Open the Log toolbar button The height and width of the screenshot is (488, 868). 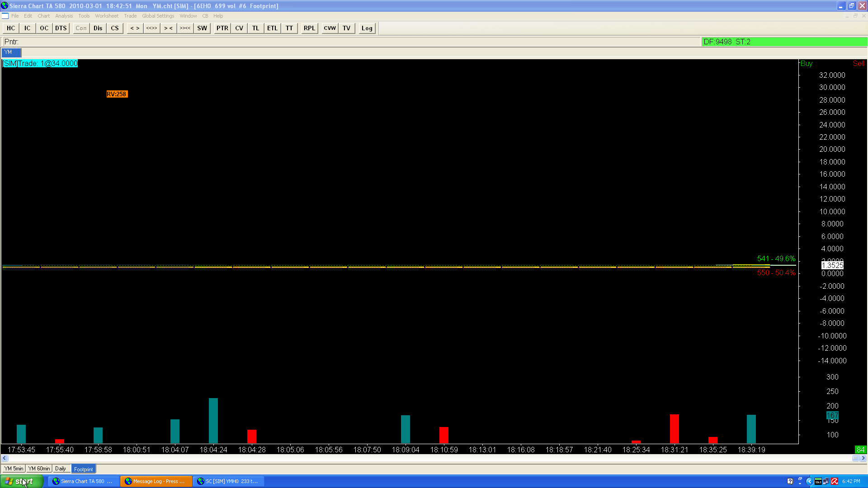point(367,28)
